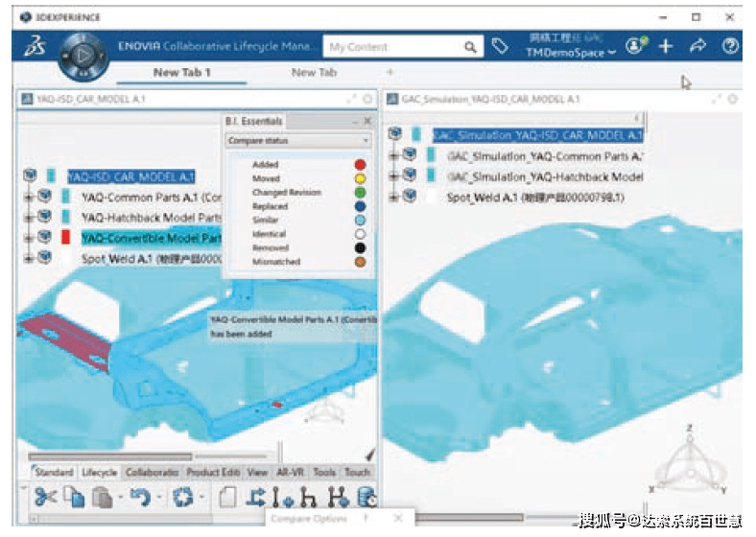This screenshot has height=537, width=756.
Task: Open the user profile icon
Action: pos(636,46)
